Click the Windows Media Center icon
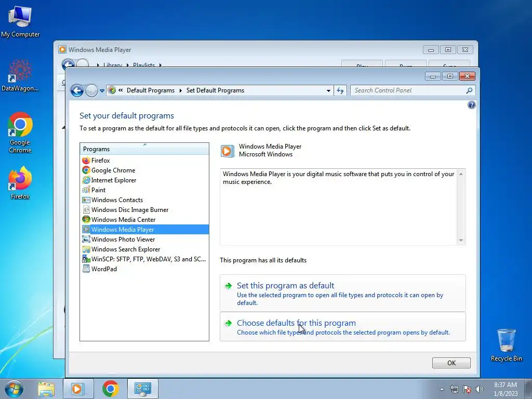Screen dimensions: 532x399 [x=86, y=219]
